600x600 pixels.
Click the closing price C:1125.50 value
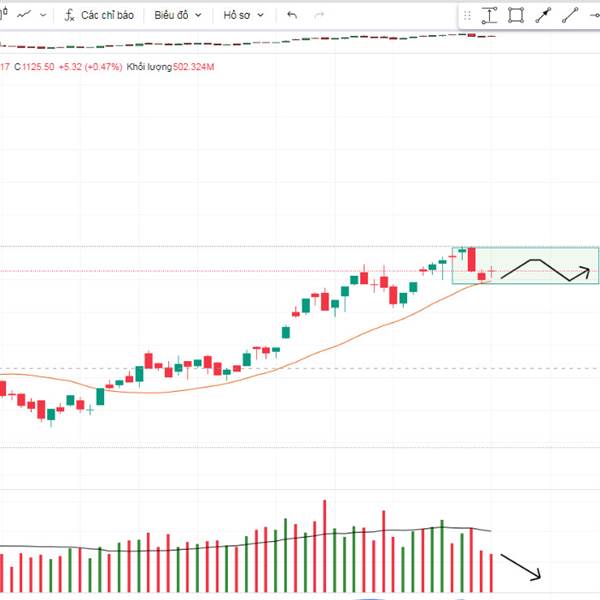[x=34, y=67]
